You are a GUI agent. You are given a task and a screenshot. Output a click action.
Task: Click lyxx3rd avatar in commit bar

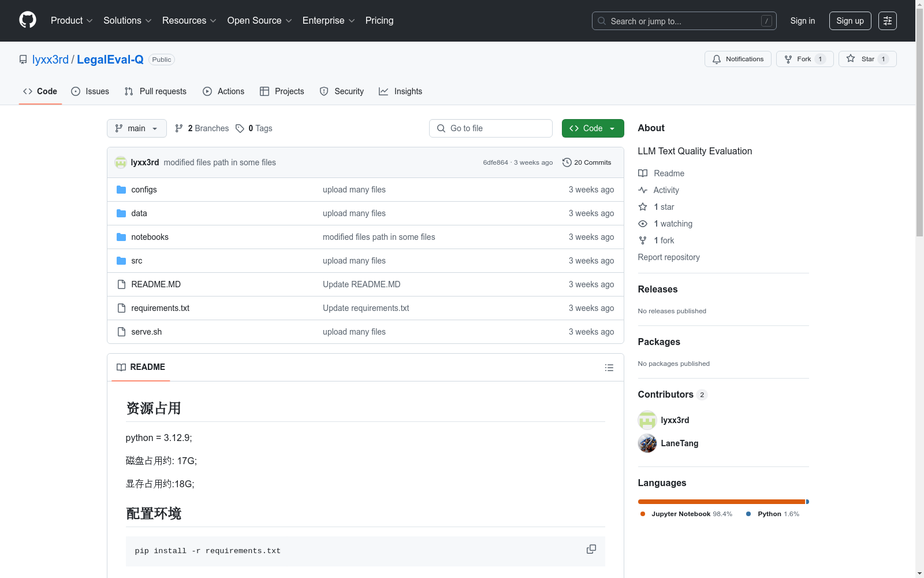[x=121, y=162]
